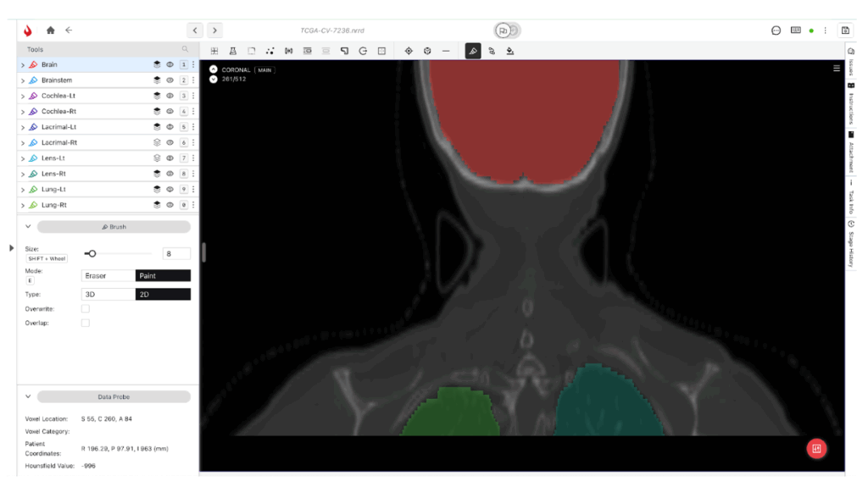Open the viewport hamburger menu

[x=837, y=68]
